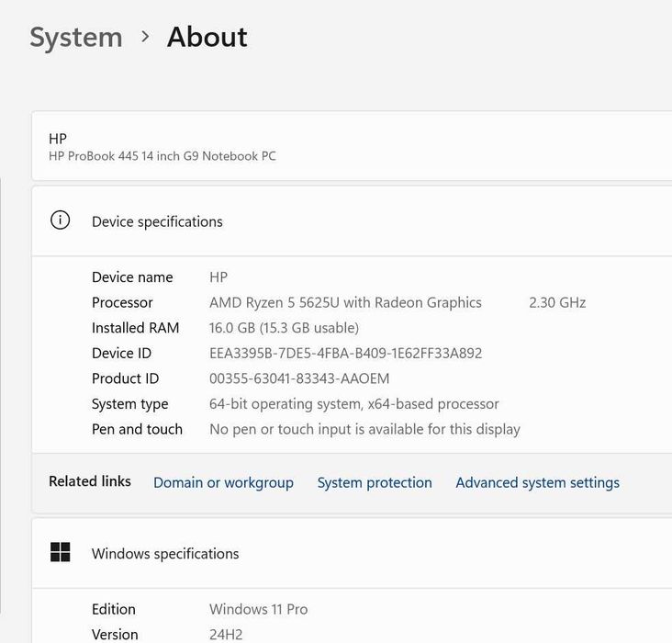This screenshot has width=672, height=643.
Task: Select the 24H2 version value
Action: (x=226, y=635)
